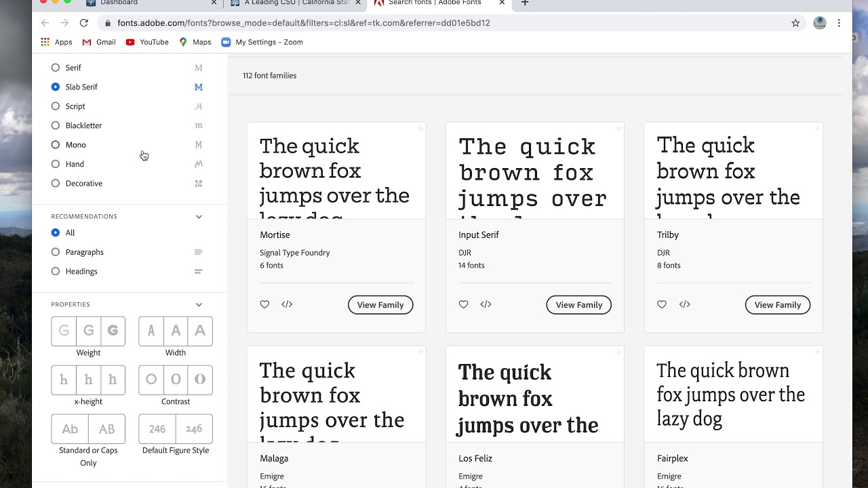Switch to the A Leading CSU tab
The height and width of the screenshot is (488, 868).
coord(295,3)
